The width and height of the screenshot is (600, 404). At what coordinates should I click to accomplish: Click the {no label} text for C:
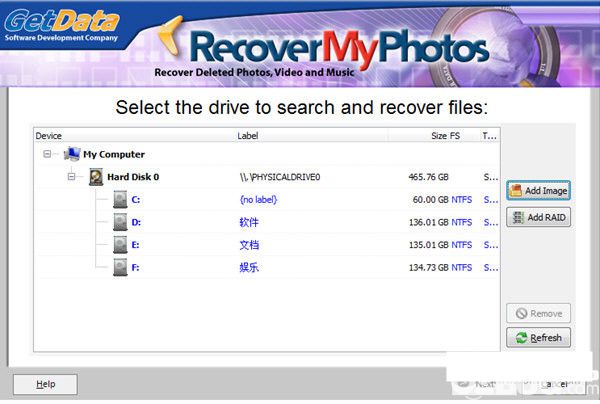point(258,200)
